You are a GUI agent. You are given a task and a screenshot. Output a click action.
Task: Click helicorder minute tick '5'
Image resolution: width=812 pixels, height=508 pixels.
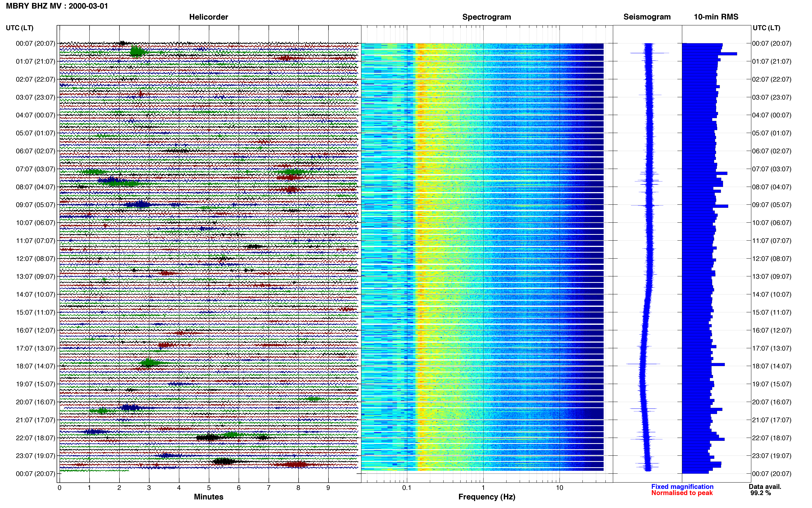209,488
